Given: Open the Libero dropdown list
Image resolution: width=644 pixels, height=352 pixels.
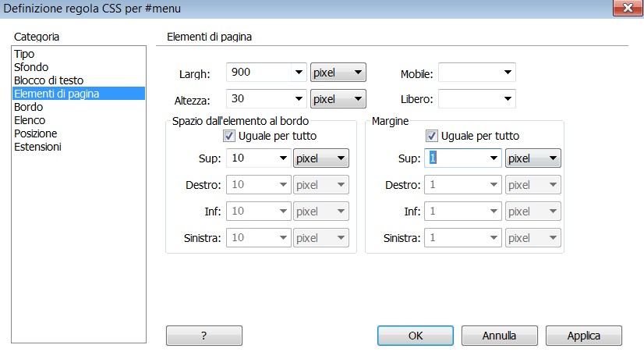Looking at the screenshot, I should point(477,98).
